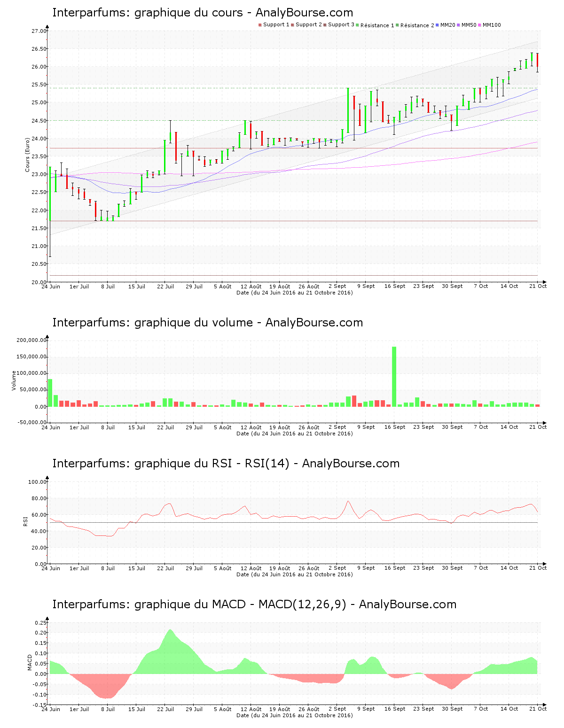Click the 23.00 price axis value
This screenshot has height=728, width=564.
39,174
